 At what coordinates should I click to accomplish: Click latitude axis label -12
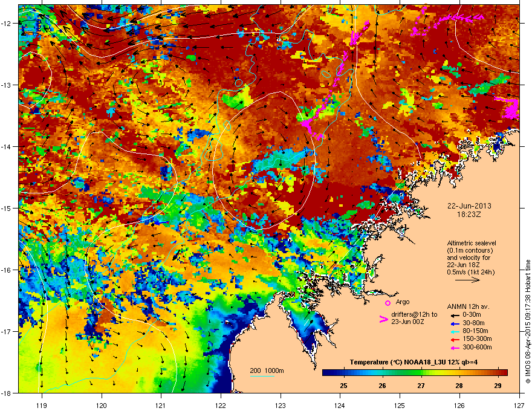(x=7, y=24)
